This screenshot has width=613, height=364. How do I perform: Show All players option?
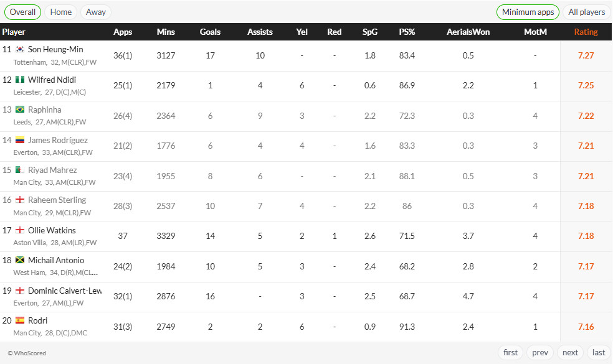coord(586,12)
